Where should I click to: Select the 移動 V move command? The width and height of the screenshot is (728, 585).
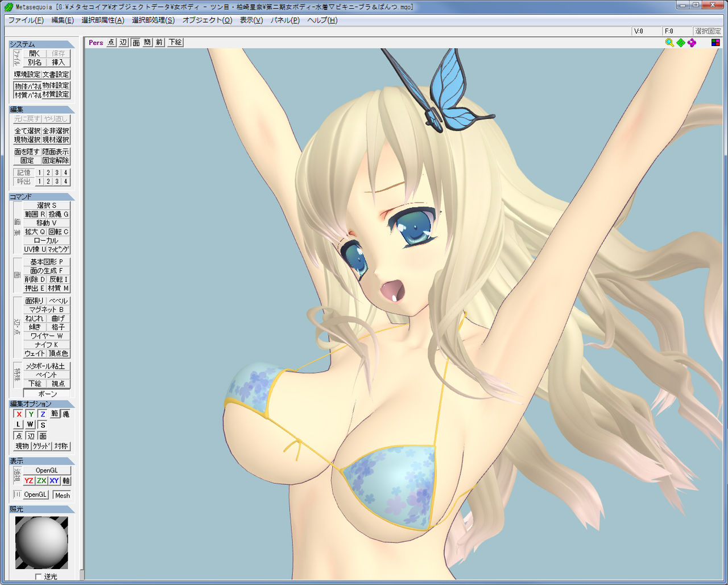(47, 223)
